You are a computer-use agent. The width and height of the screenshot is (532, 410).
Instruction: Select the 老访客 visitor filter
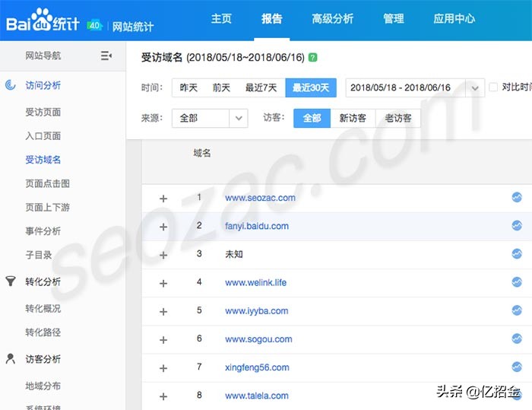398,118
